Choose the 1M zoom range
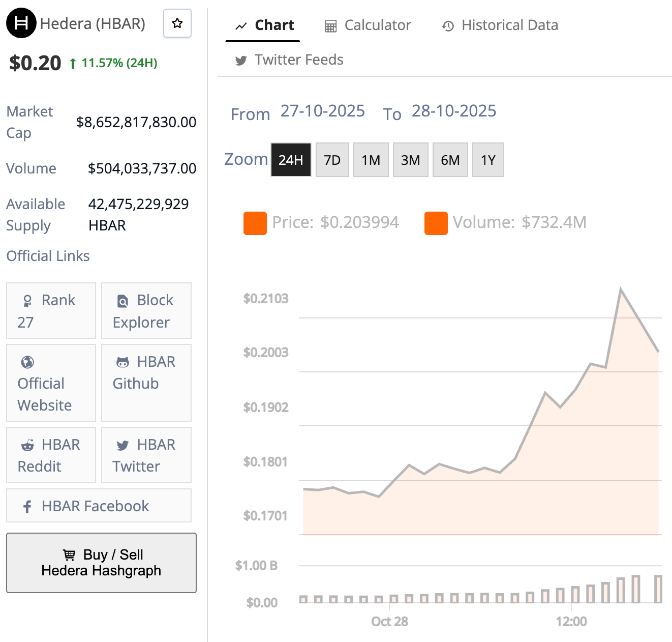 [x=371, y=160]
